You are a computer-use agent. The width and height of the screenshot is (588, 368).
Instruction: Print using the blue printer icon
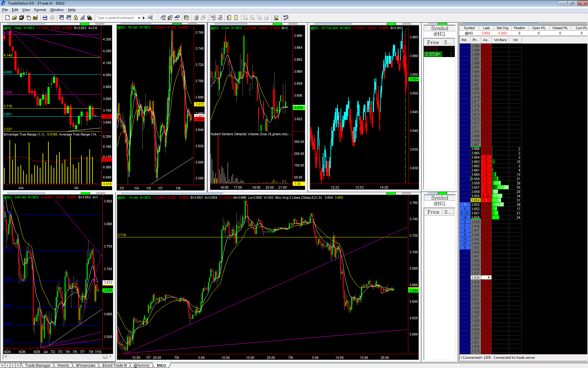(x=45, y=18)
